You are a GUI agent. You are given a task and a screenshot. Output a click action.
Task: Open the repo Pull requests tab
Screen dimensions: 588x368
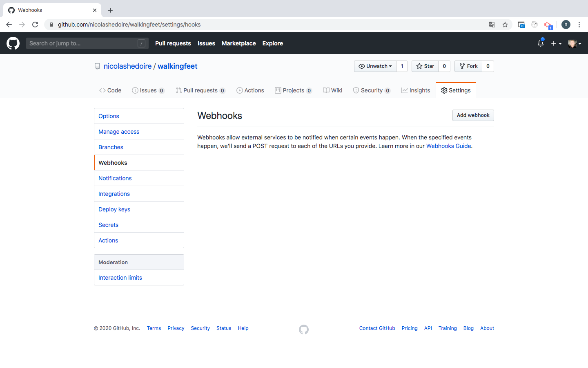pos(200,90)
